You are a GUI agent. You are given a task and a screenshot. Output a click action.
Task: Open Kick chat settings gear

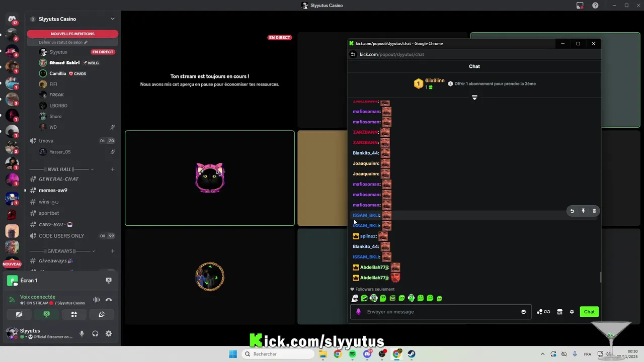point(572,312)
